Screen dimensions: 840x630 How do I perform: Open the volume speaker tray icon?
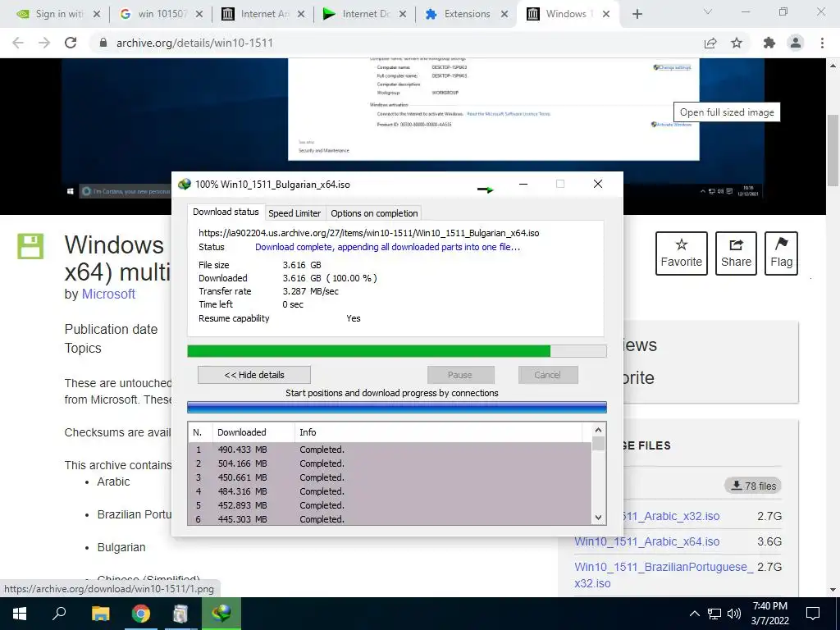click(x=734, y=614)
